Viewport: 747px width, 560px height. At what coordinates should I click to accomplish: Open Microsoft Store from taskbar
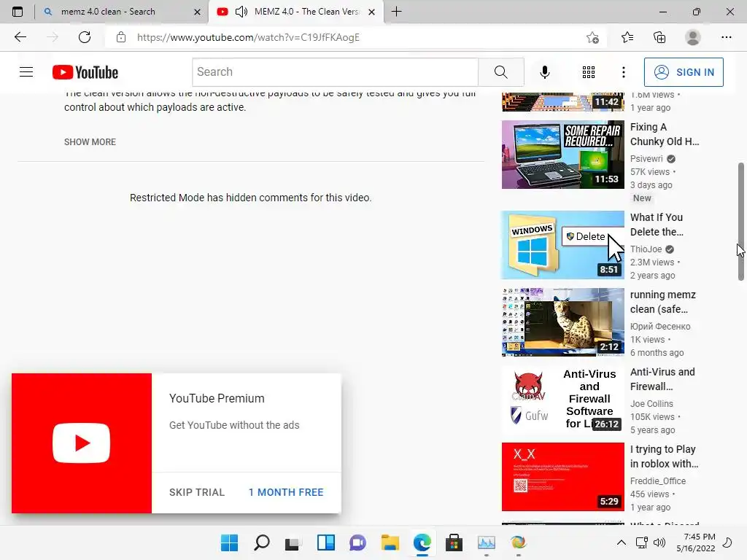tap(454, 542)
